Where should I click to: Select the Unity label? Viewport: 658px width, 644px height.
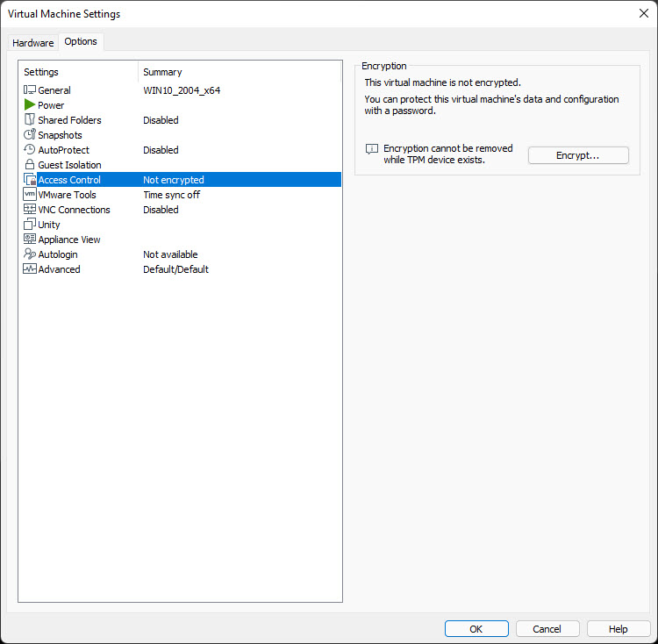click(x=49, y=225)
